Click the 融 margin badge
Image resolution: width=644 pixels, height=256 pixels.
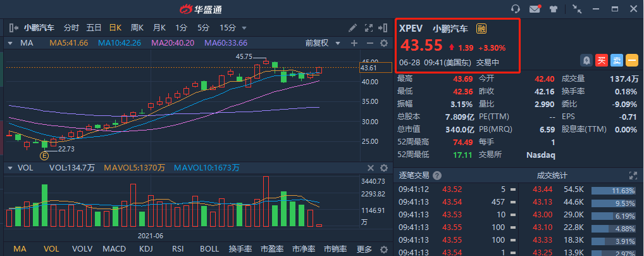[481, 29]
